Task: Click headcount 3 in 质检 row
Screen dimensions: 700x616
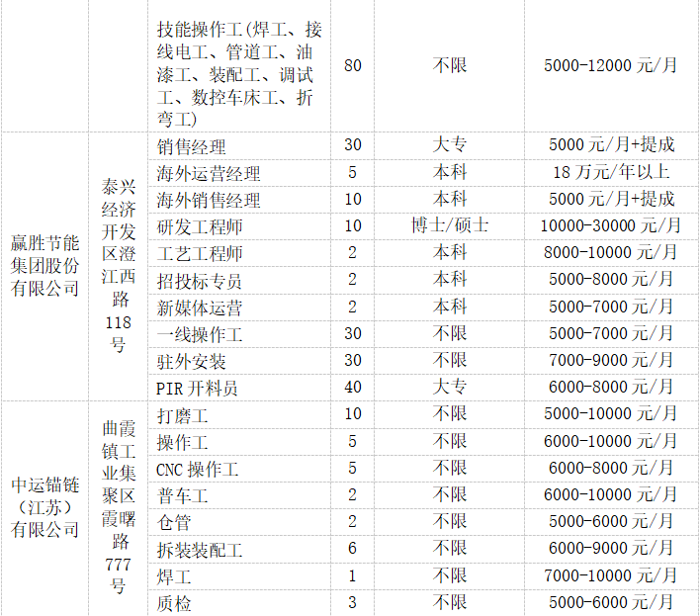Action: coord(352,602)
